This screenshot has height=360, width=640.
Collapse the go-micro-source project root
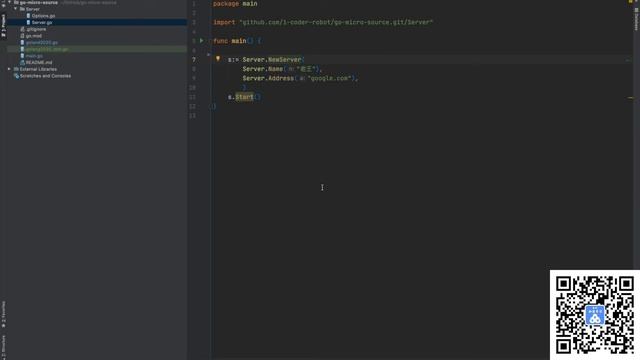[9, 2]
